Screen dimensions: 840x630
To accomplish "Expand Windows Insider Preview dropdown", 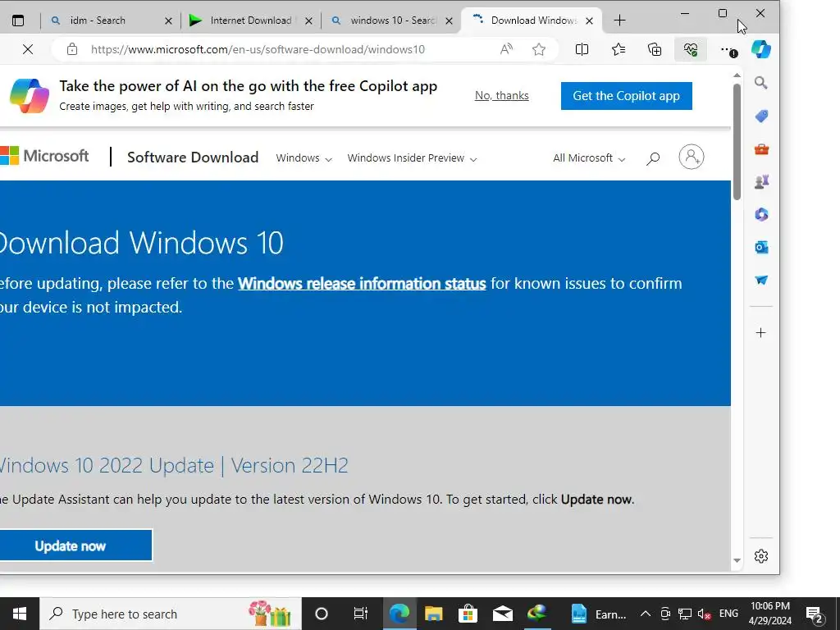I will click(x=412, y=158).
